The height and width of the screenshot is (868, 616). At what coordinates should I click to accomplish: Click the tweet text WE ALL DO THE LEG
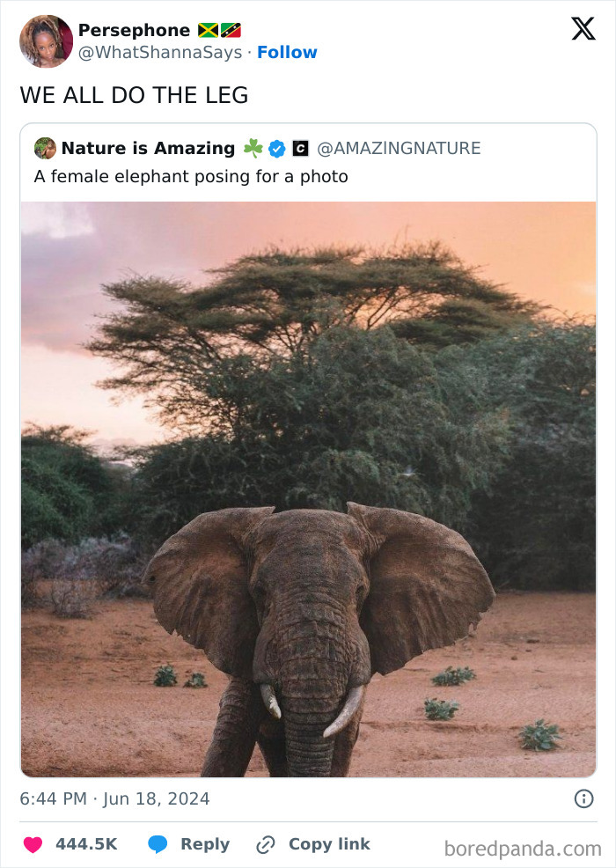point(135,95)
